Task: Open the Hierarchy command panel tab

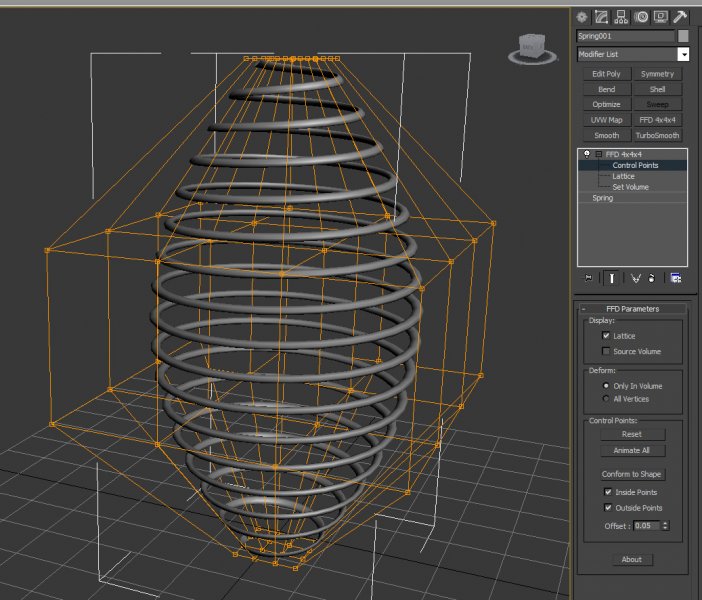Action: 621,17
